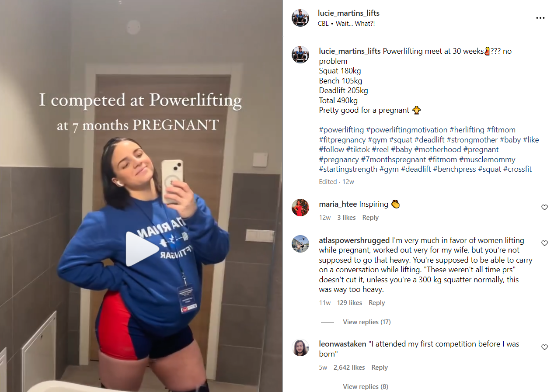Like atlaspowershrugged's comment with heart icon

tap(544, 243)
